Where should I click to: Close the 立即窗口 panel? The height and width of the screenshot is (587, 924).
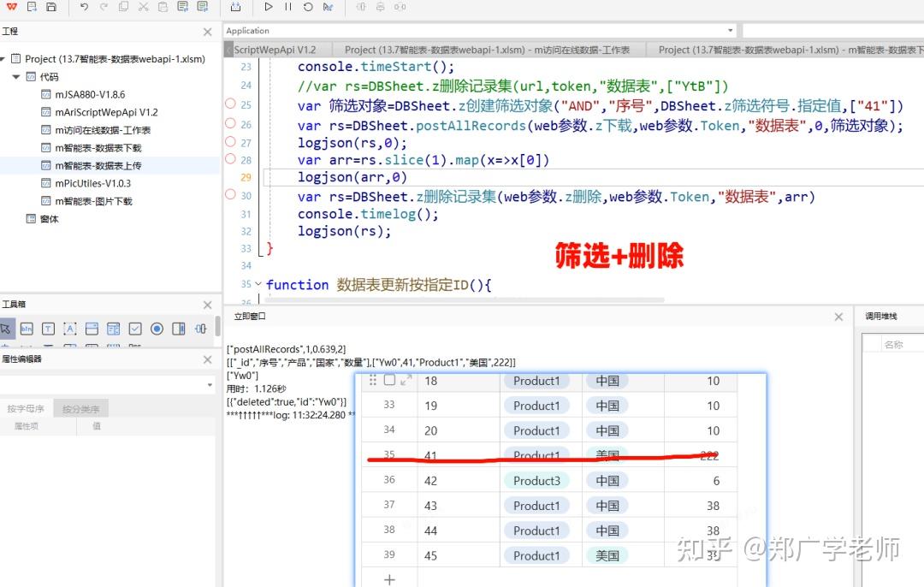coord(838,317)
